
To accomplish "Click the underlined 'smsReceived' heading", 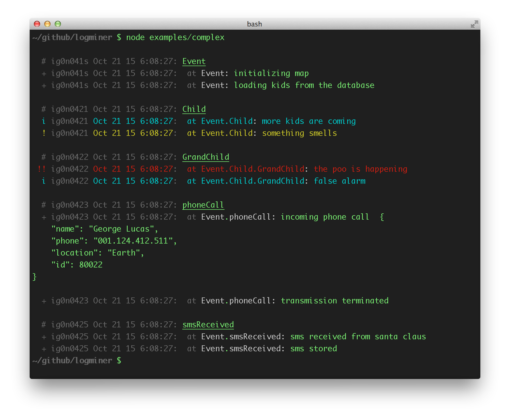I will point(208,325).
